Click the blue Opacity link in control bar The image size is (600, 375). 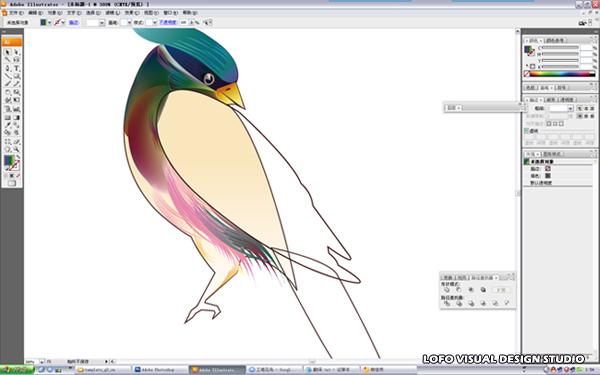[x=168, y=23]
